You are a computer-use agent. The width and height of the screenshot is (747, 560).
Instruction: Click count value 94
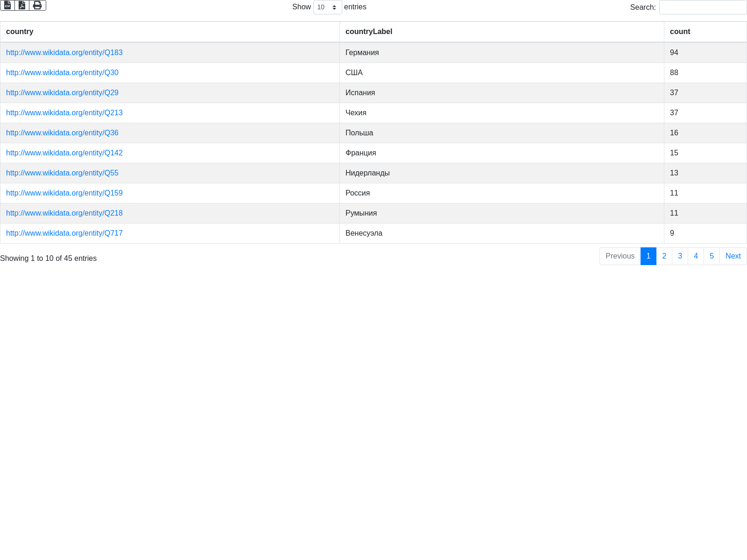pyautogui.click(x=674, y=53)
